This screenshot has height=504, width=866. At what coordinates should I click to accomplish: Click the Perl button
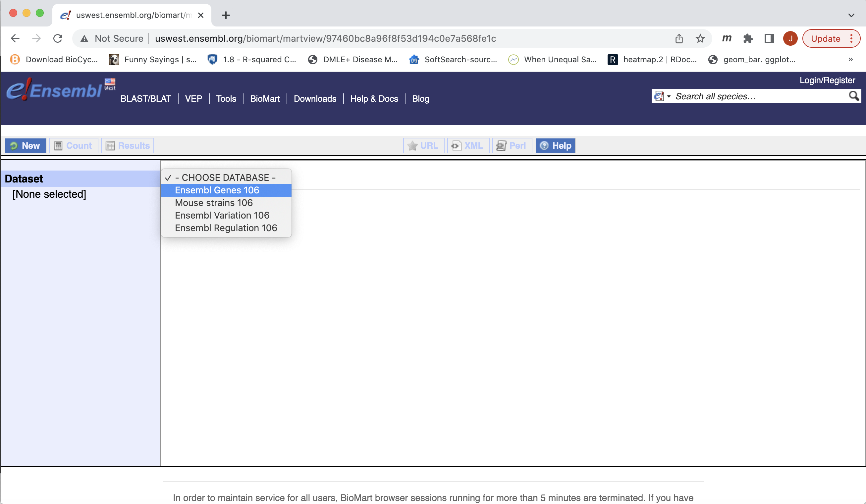click(512, 146)
